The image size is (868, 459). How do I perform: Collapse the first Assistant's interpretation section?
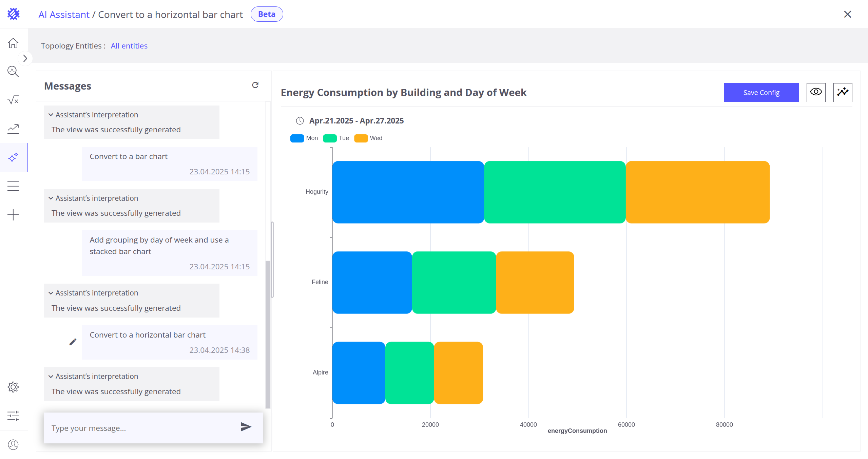51,115
